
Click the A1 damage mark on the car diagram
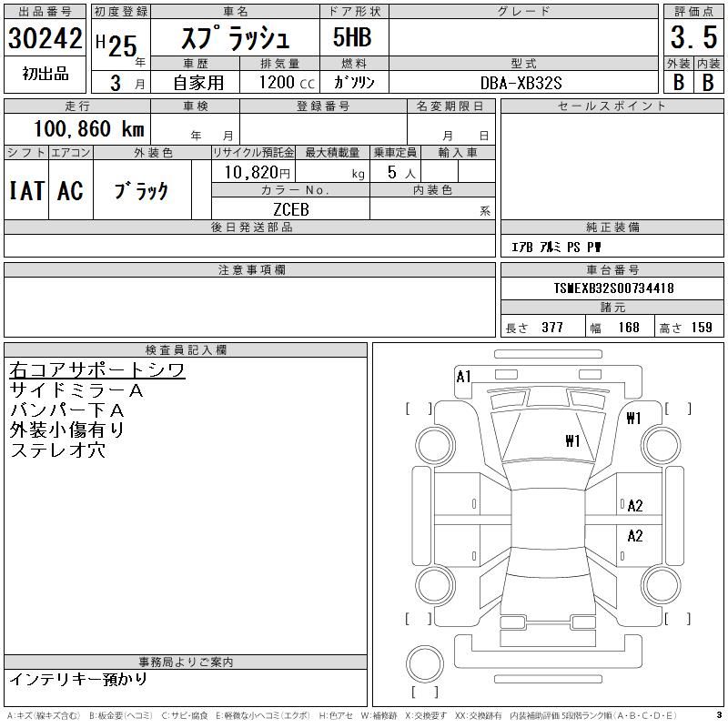click(464, 376)
